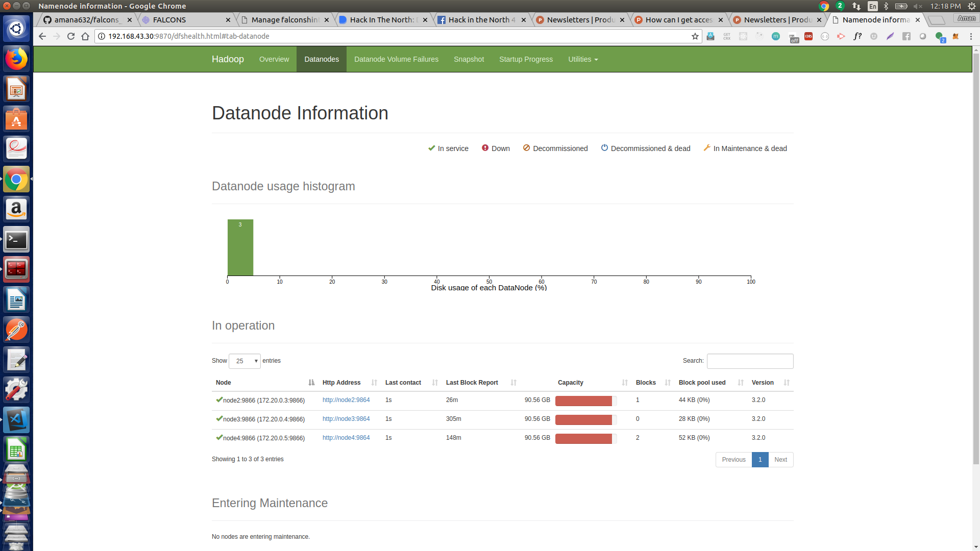
Task: Open Firefox from the Ubuntu dock
Action: (16, 59)
